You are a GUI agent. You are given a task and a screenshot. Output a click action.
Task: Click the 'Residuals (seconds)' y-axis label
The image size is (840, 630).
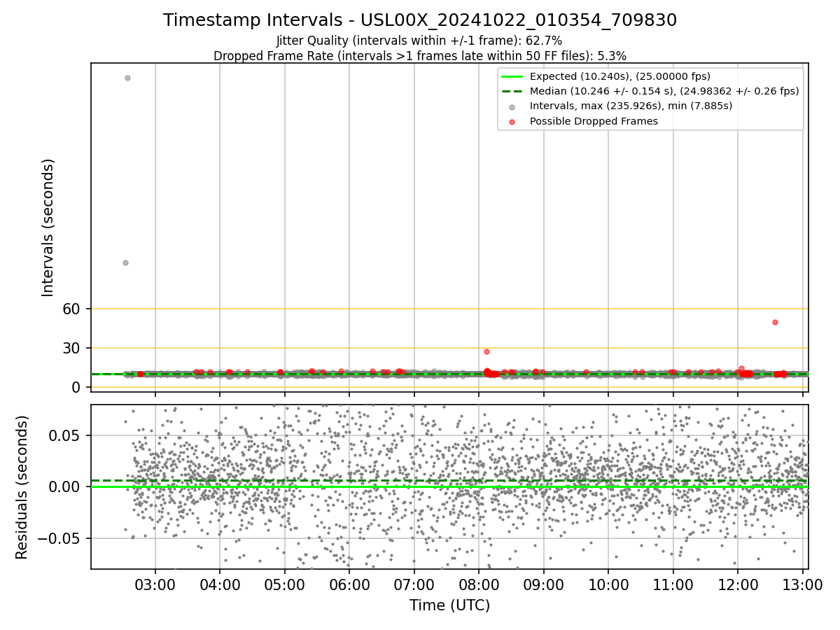(22, 487)
